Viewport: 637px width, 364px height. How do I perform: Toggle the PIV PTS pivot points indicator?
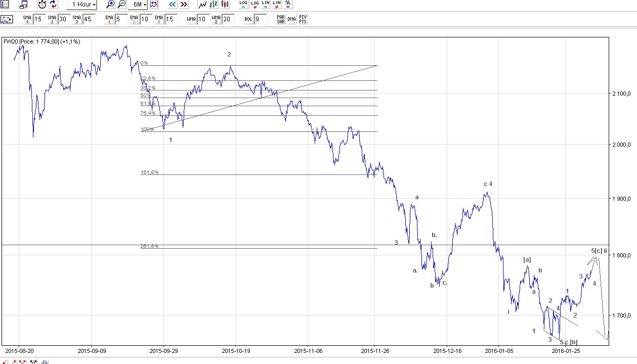(x=303, y=19)
